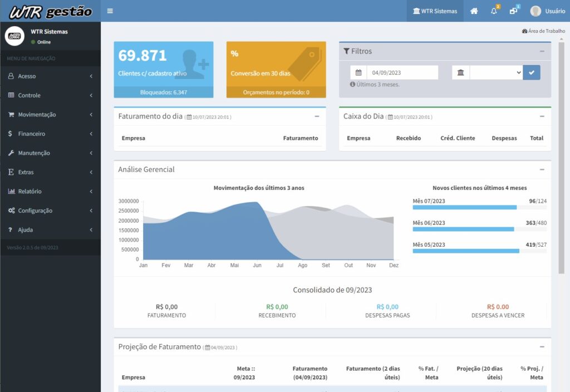Expand the Controle menu chevron

[91, 95]
